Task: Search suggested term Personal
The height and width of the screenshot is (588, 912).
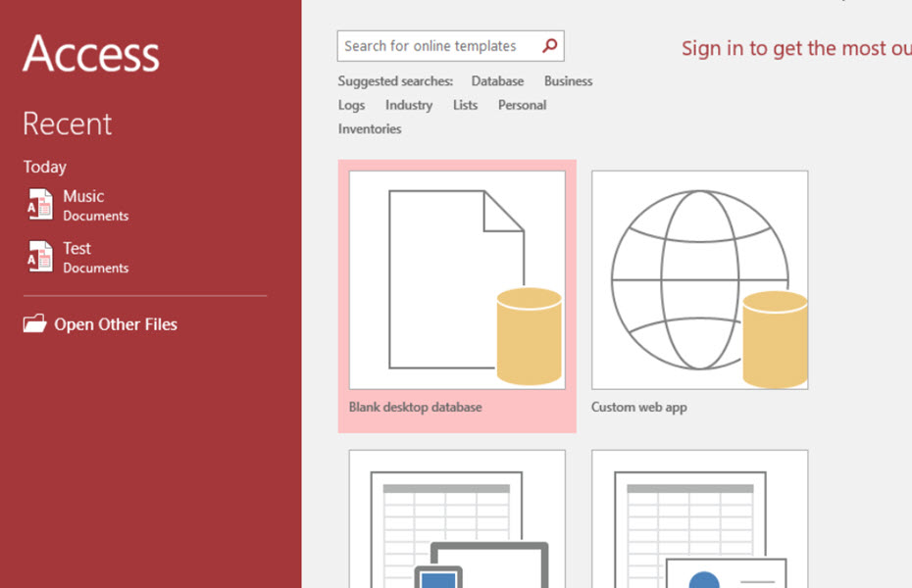Action: pyautogui.click(x=523, y=105)
